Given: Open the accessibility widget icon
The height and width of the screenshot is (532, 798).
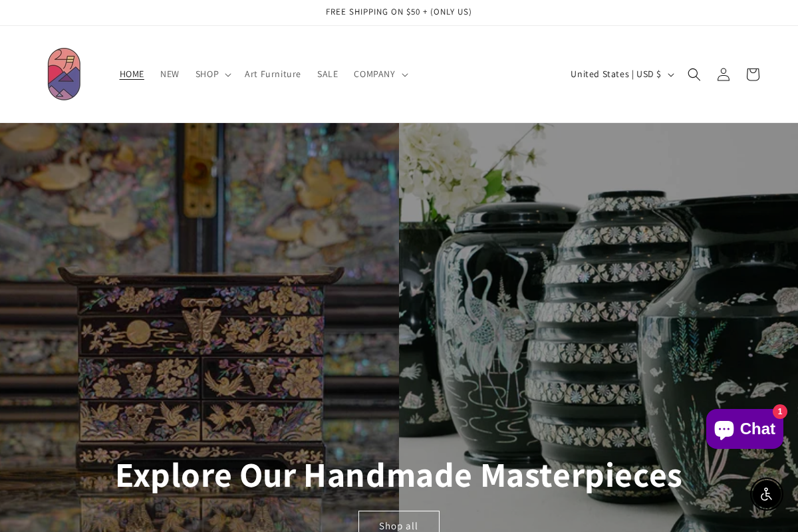Looking at the screenshot, I should point(766,494).
